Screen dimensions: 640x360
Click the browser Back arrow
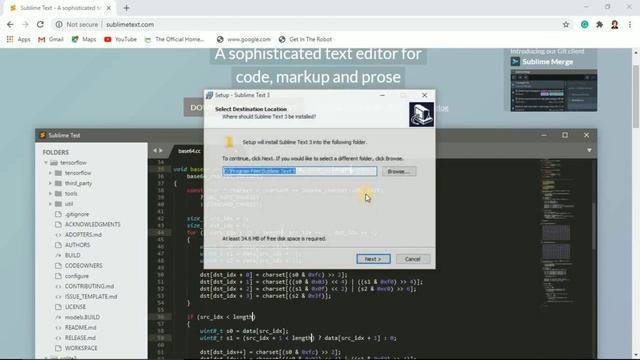tap(10, 24)
